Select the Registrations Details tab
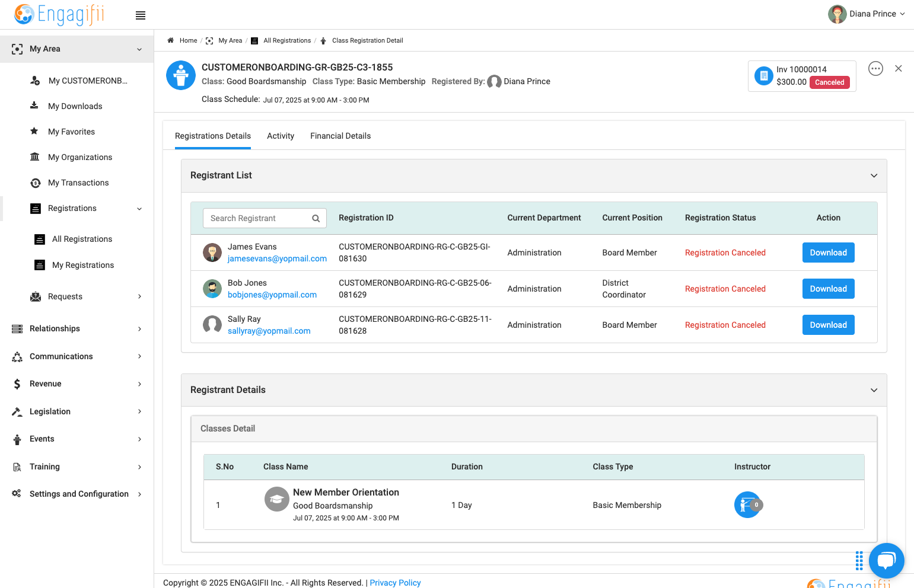 (213, 136)
